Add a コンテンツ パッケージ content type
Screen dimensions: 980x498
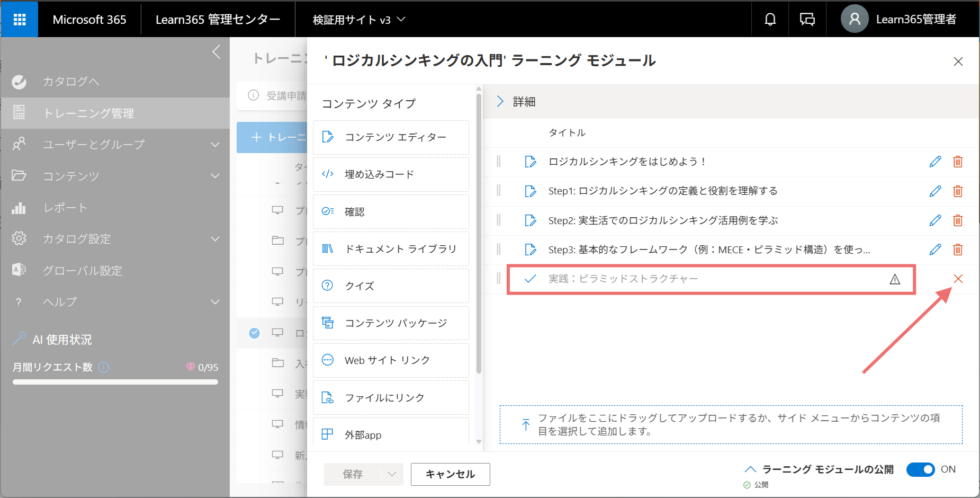pos(391,323)
